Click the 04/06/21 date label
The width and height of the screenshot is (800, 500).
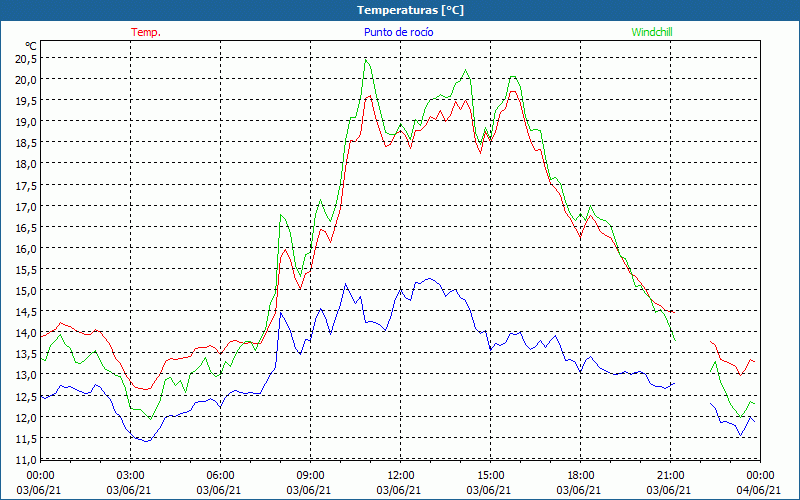click(x=759, y=490)
